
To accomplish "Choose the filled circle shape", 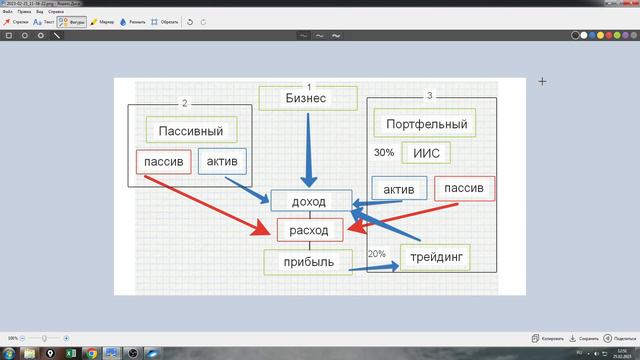I will pyautogui.click(x=40, y=36).
